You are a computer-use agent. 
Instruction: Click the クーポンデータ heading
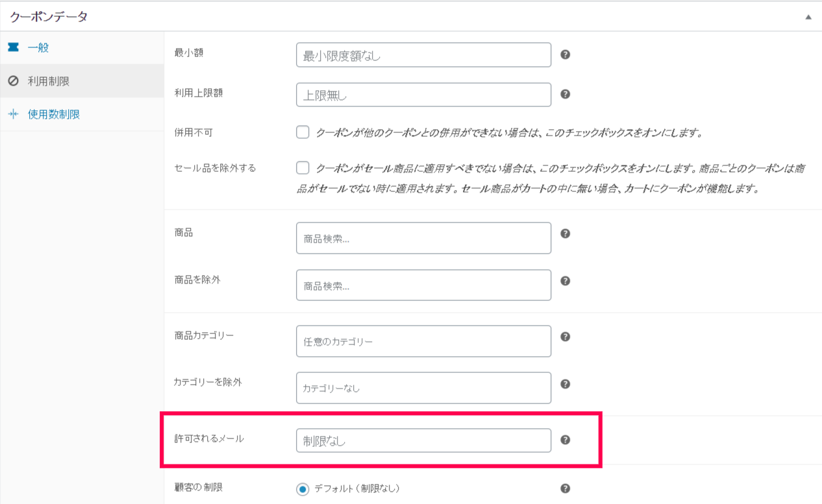coord(49,17)
